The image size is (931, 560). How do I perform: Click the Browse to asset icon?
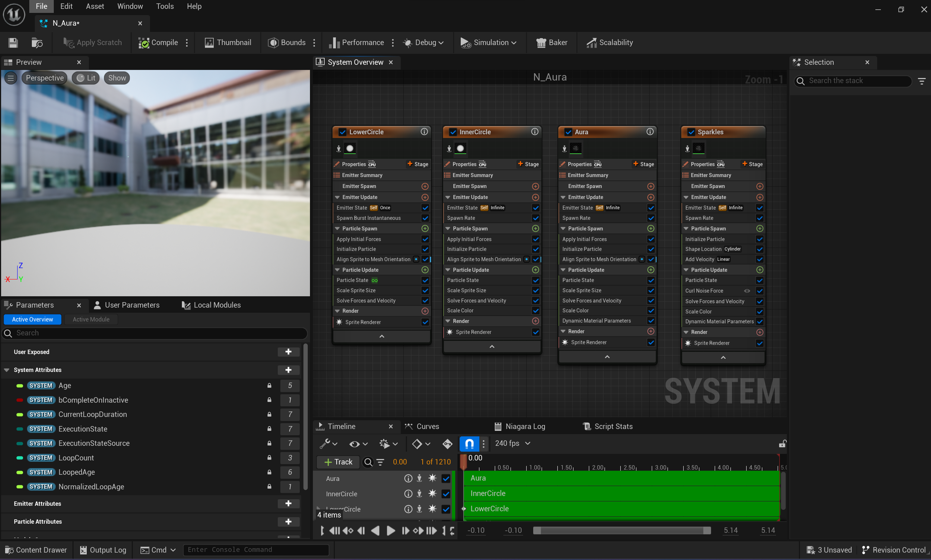[x=36, y=43]
